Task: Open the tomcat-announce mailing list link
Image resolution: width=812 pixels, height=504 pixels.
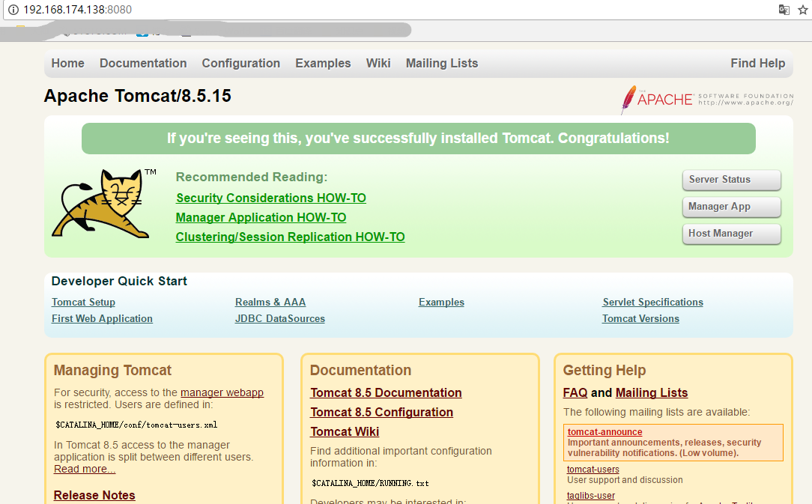Action: click(605, 432)
